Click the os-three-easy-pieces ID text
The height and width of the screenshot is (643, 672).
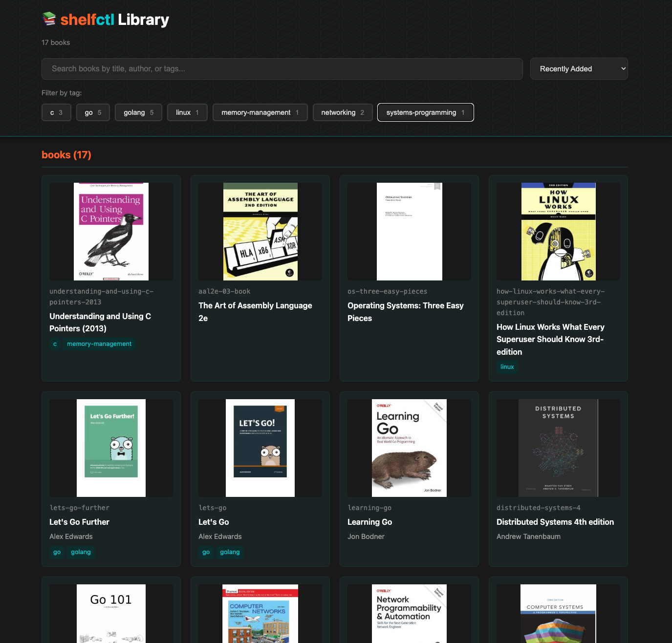point(387,291)
